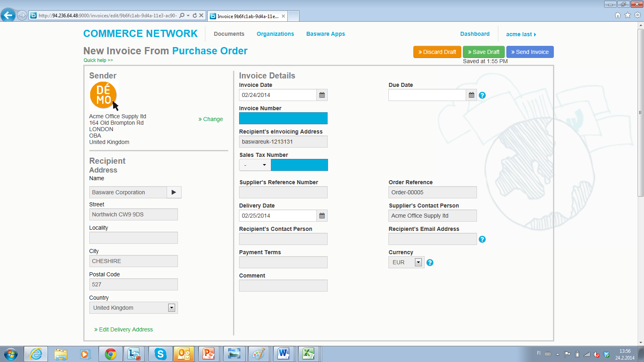Expand the Currency EUR dropdown
Image resolution: width=644 pixels, height=362 pixels.
(x=418, y=262)
